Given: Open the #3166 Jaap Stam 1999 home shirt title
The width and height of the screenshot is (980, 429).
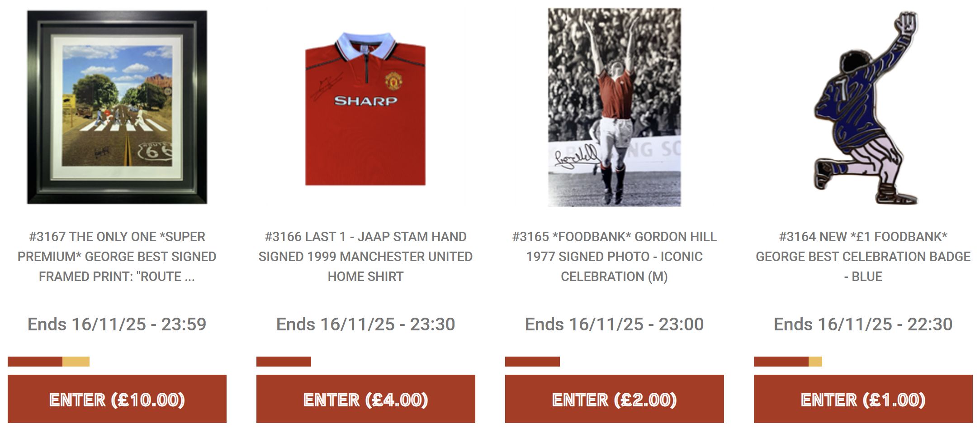Looking at the screenshot, I should [x=366, y=257].
